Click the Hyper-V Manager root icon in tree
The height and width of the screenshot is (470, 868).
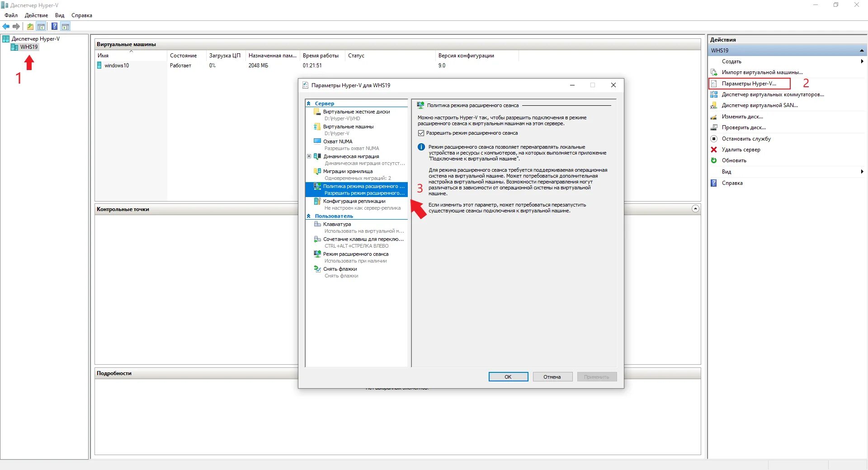[6, 39]
